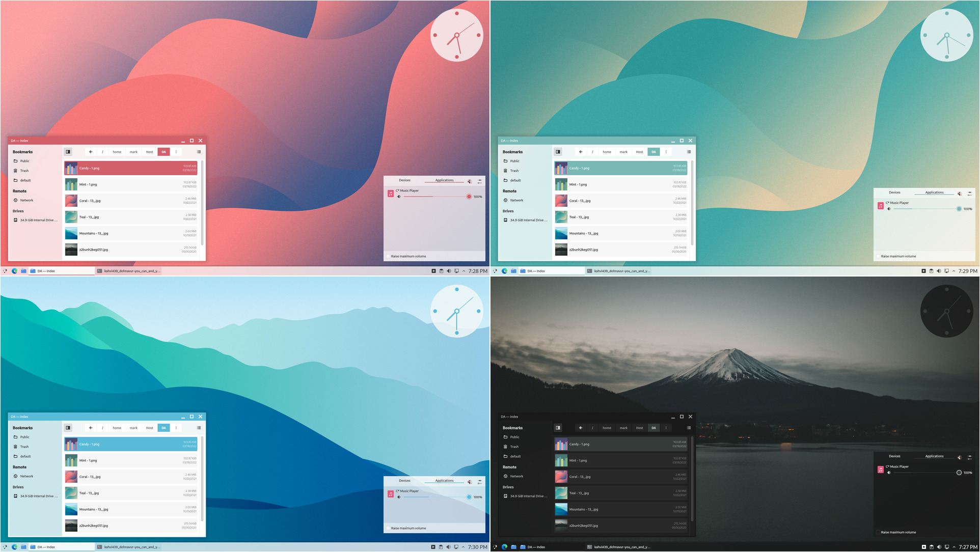This screenshot has width=980, height=552.
Task: Open the app launcher on the pink taskbar
Action: (5, 271)
